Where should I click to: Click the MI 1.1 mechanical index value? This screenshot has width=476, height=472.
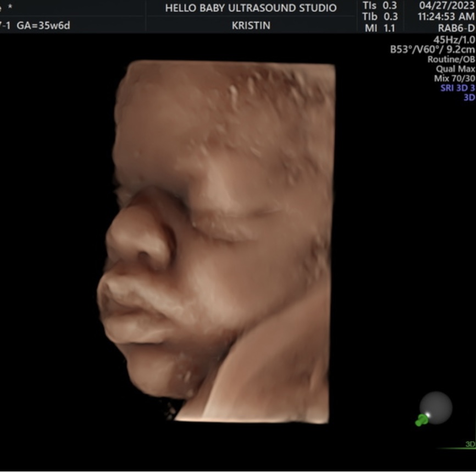380,28
